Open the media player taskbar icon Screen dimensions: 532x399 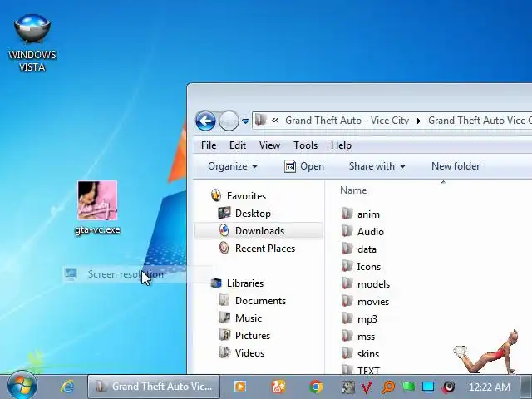coord(240,387)
